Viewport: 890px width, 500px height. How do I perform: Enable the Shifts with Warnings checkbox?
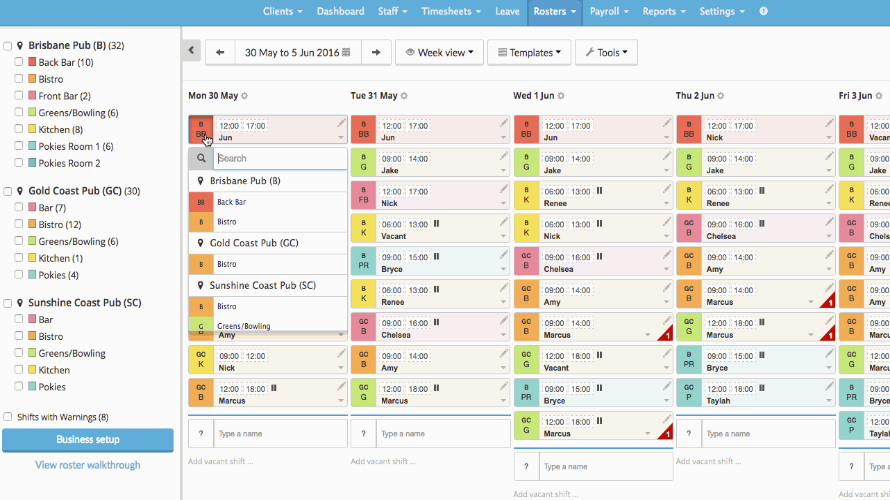click(9, 417)
